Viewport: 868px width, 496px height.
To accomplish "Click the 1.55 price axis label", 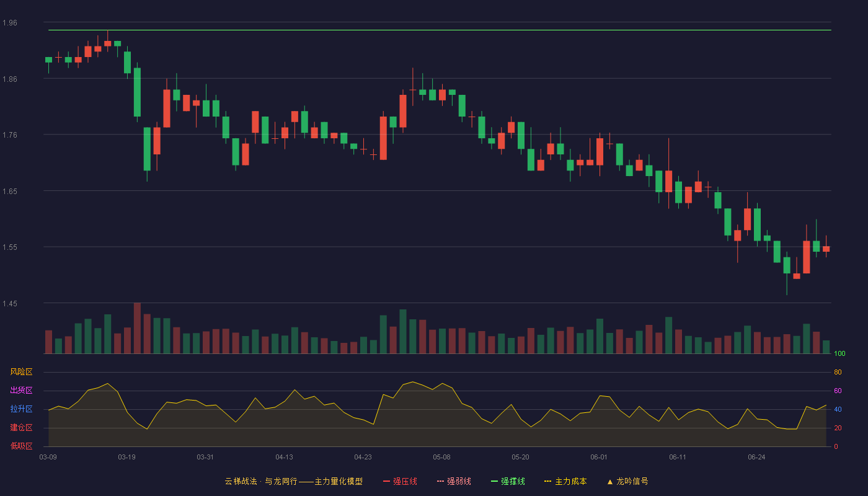I will pyautogui.click(x=10, y=247).
